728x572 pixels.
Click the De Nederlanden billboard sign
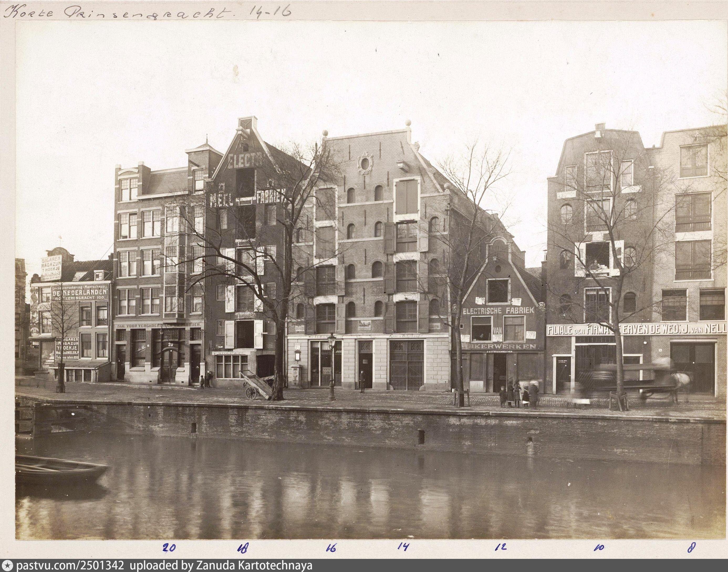coord(80,293)
